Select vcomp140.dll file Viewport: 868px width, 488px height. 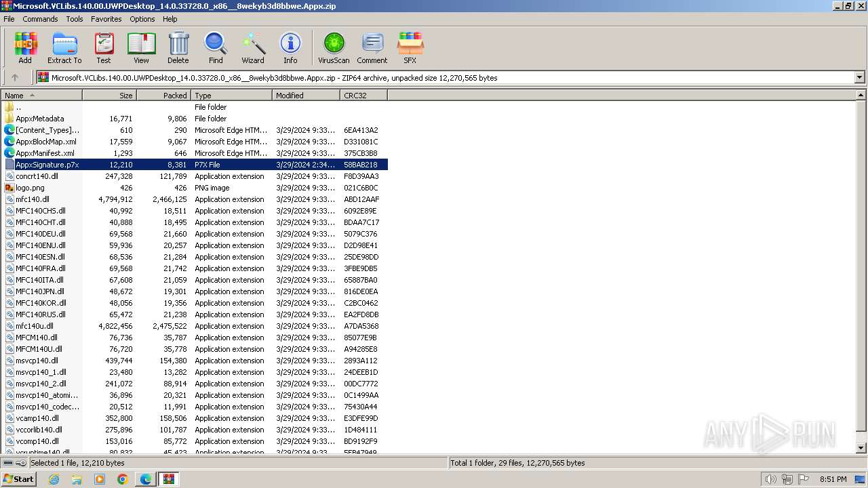[195, 441]
